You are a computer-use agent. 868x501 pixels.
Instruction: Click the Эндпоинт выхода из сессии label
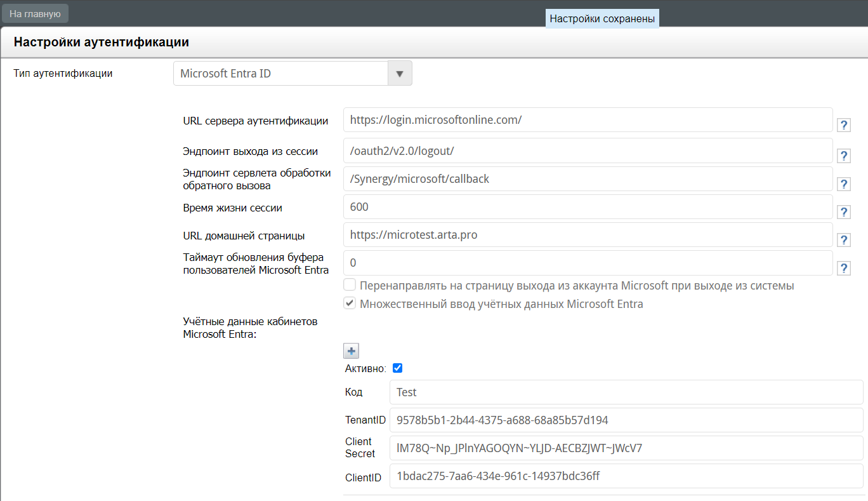[251, 151]
